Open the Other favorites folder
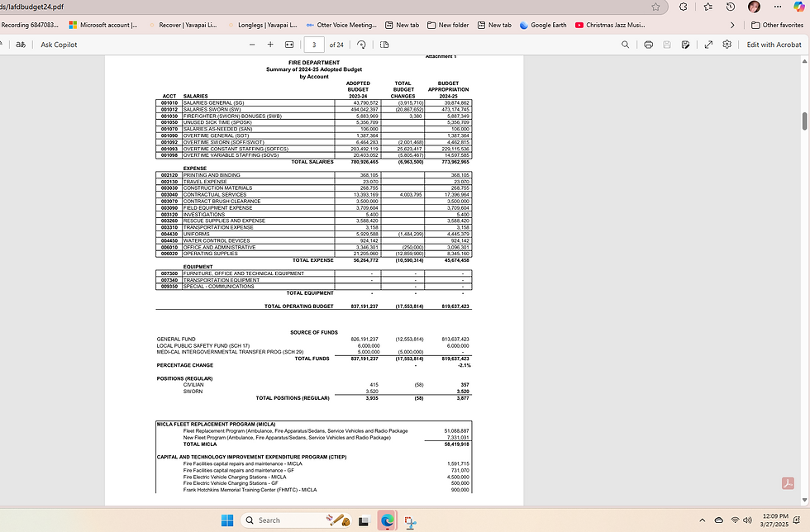This screenshot has width=810, height=532. click(x=777, y=25)
